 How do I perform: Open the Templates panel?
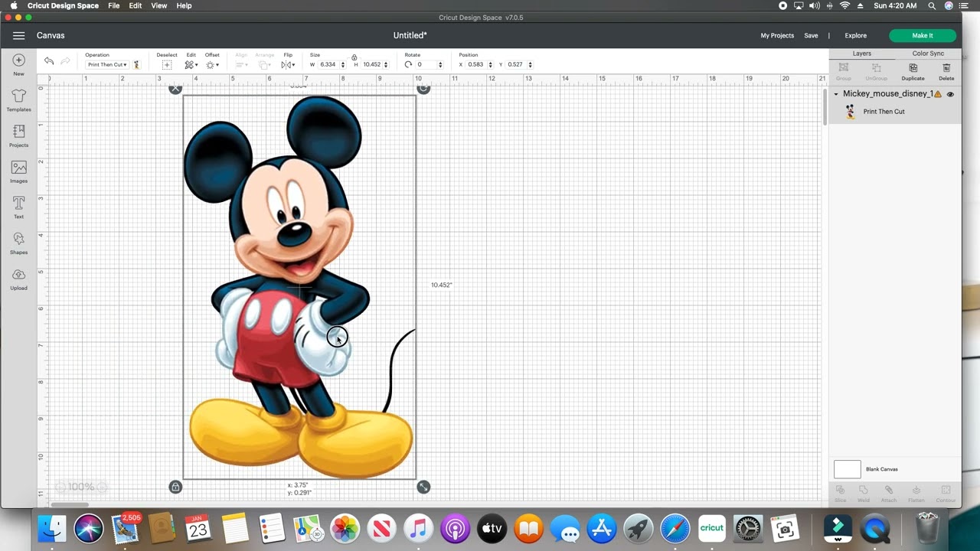[18, 96]
